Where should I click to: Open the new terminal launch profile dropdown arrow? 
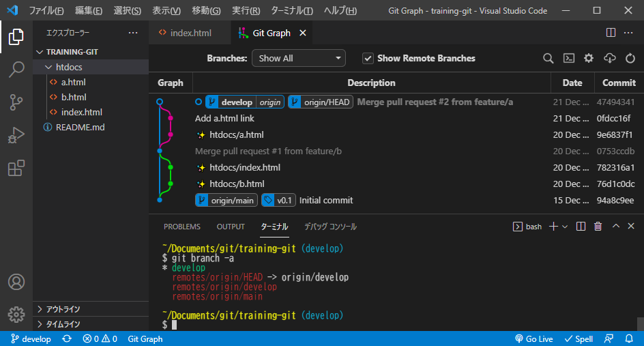coord(565,227)
